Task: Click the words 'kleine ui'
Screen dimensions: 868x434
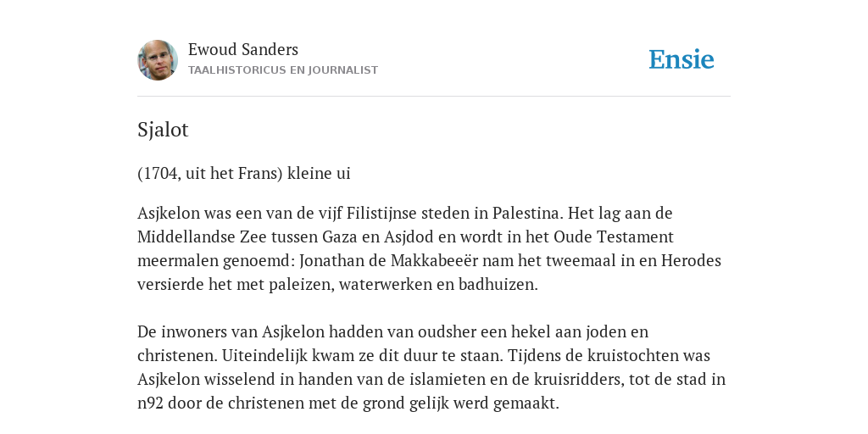Action: click(x=319, y=173)
